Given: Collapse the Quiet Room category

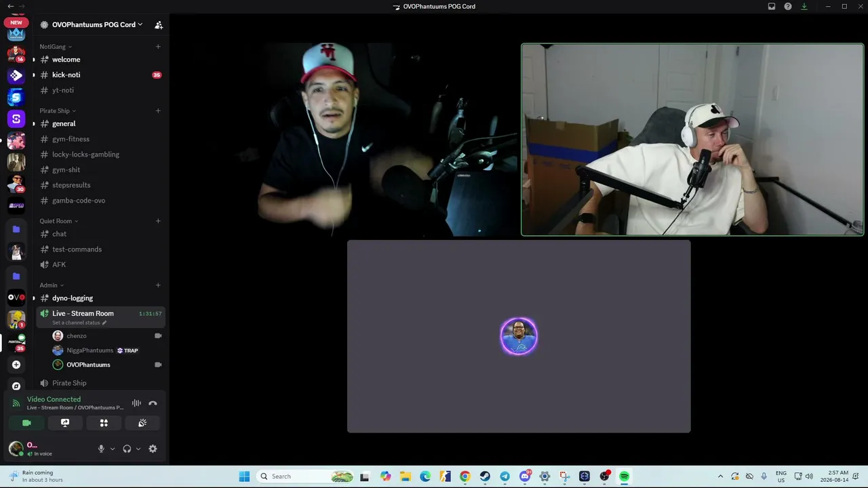Looking at the screenshot, I should (x=59, y=221).
